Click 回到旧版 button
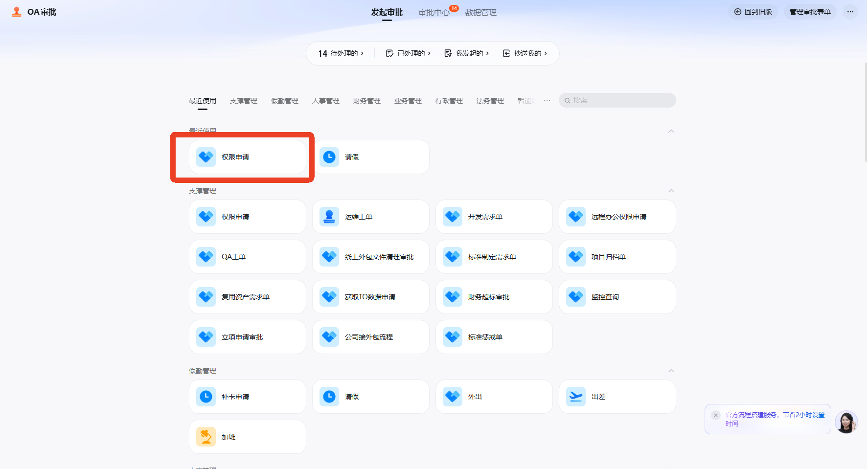 (753, 12)
